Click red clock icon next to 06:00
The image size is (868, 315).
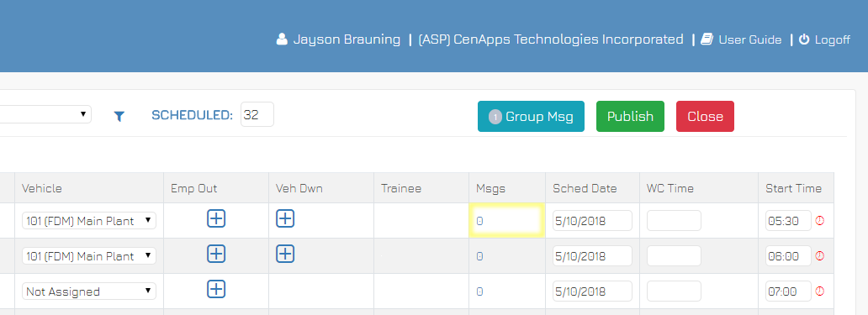click(x=820, y=256)
